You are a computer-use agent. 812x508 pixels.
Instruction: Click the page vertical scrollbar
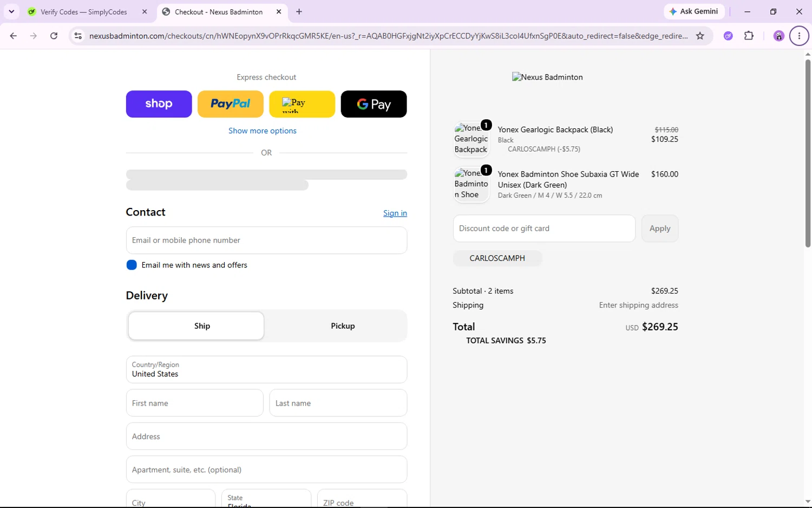pos(808,154)
